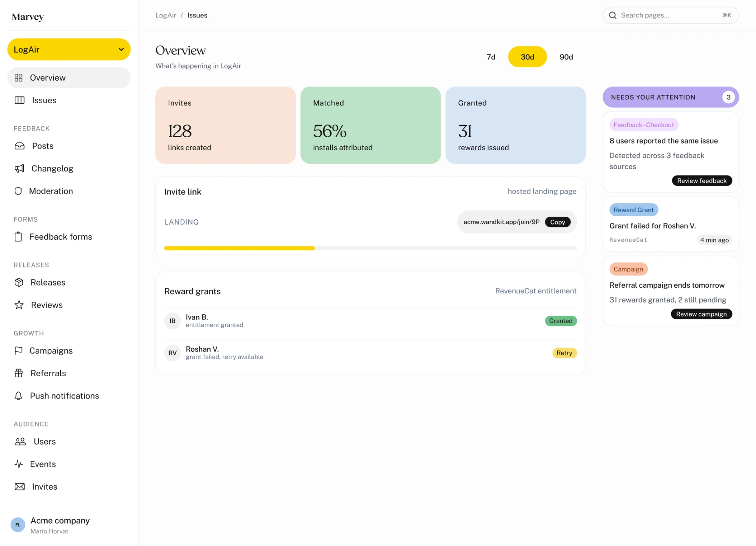Image resolution: width=756 pixels, height=546 pixels.
Task: Click the Campaign tag
Action: tap(628, 270)
